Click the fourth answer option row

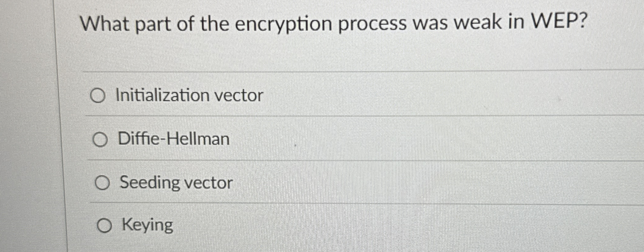(277, 225)
